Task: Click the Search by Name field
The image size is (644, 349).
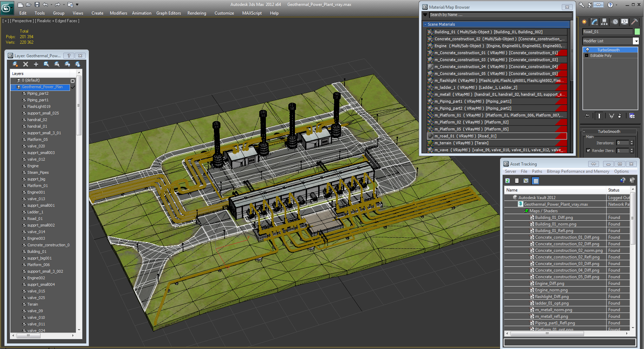Action: tap(501, 15)
